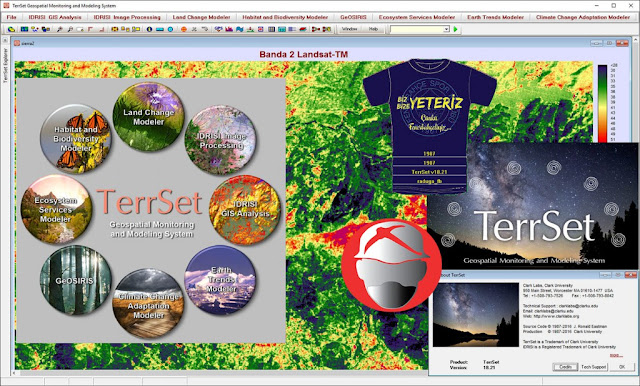Click the red more... link in About dialog
This screenshot has height=386, width=640.
coord(616,355)
